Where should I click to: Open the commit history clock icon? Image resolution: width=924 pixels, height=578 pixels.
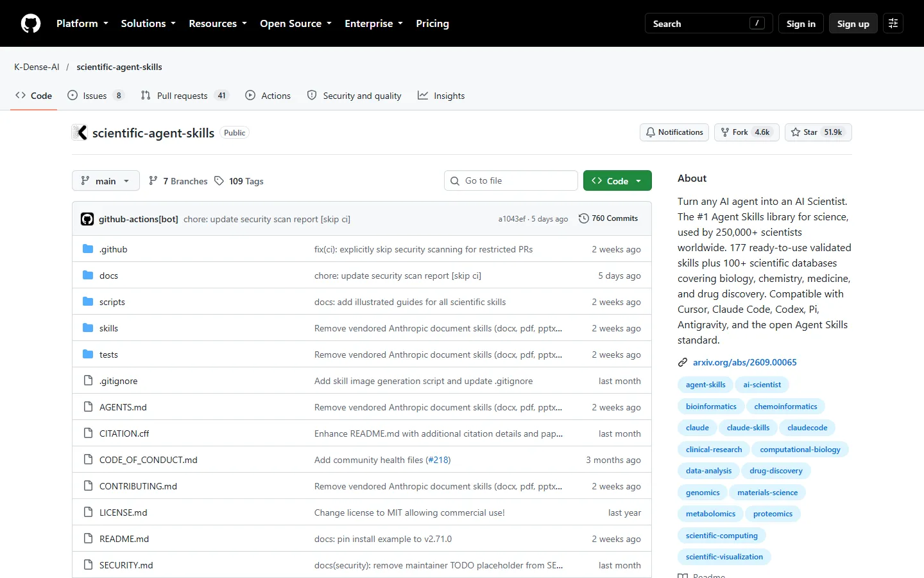[584, 218]
